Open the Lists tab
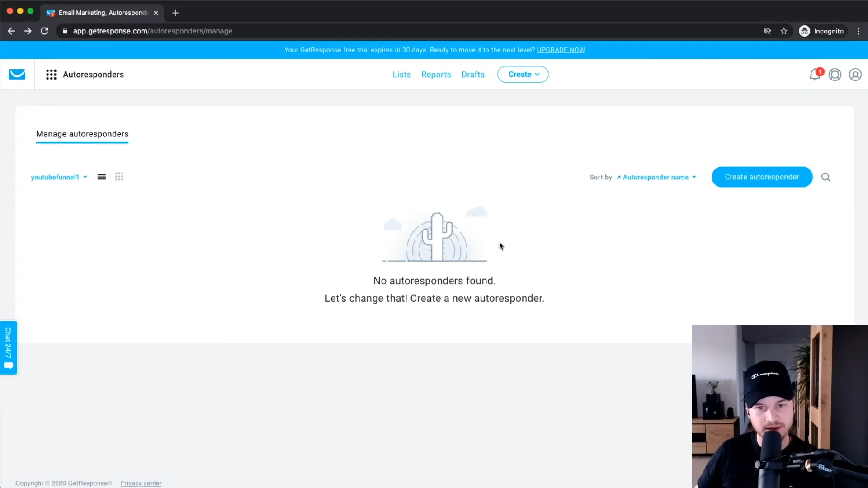The image size is (868, 488). (x=402, y=74)
